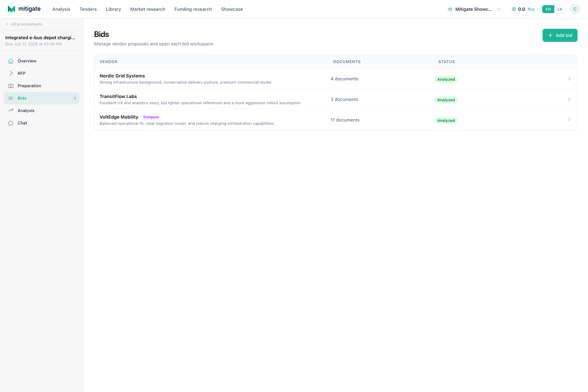Go to Tenders in top navigation
This screenshot has height=392, width=588.
[88, 9]
